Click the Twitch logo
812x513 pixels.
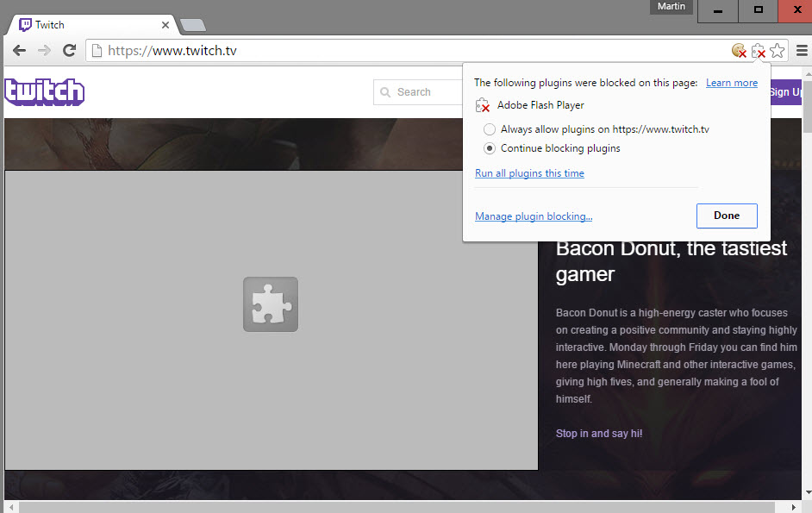point(45,92)
